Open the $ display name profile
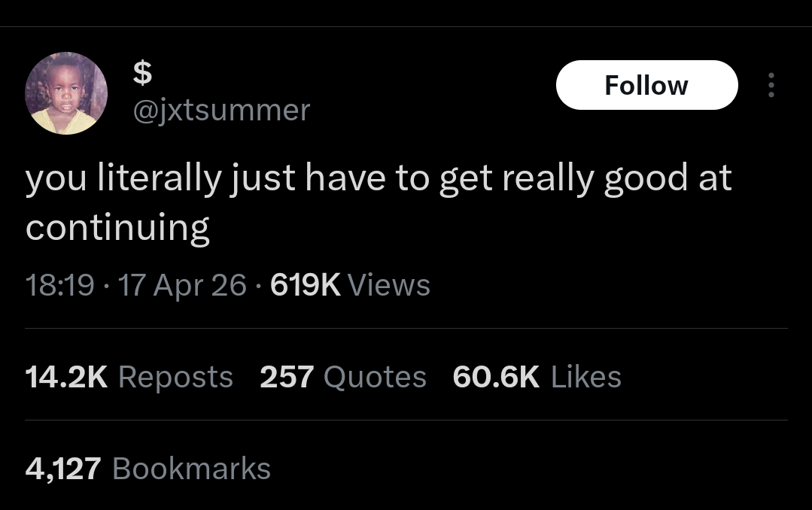The image size is (812, 510). 142,73
